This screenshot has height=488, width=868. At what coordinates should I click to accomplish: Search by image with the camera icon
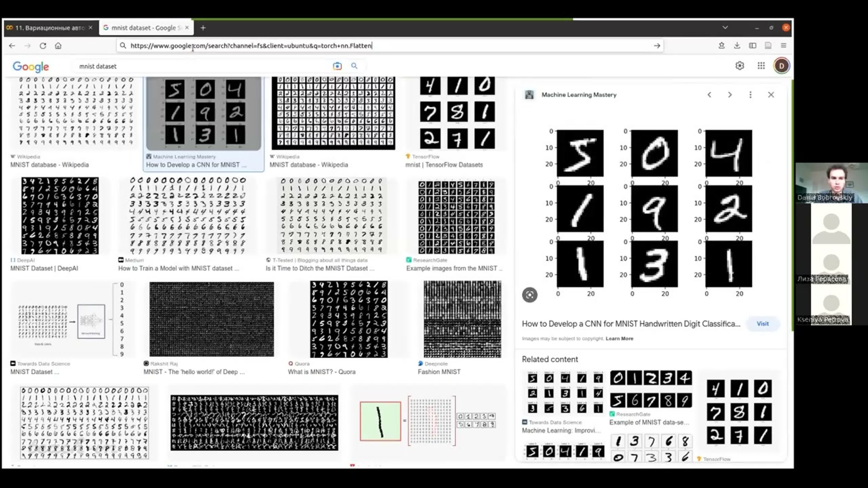point(337,66)
